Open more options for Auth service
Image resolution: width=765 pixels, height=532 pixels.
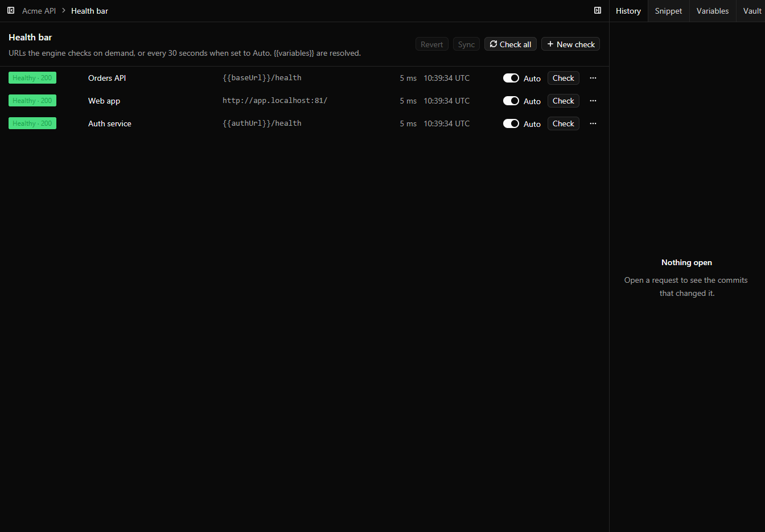pyautogui.click(x=593, y=123)
